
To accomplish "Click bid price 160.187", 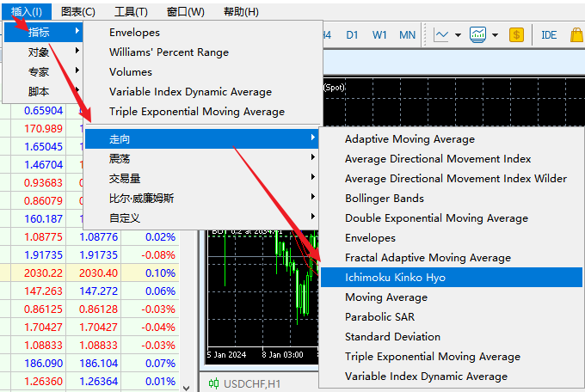I will click(43, 219).
